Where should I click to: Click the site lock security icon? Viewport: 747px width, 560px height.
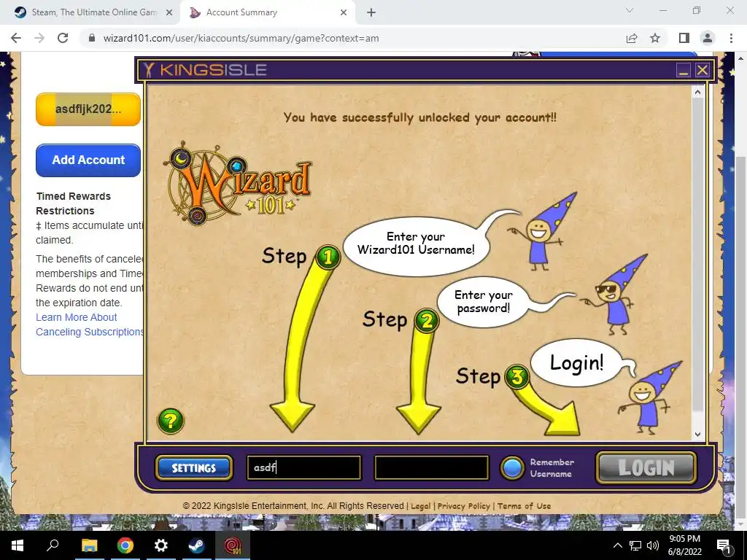click(92, 38)
